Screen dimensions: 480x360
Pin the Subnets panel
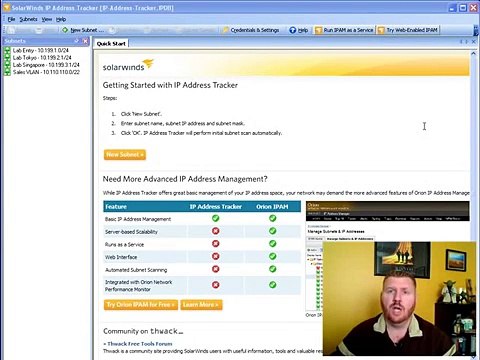(77, 41)
